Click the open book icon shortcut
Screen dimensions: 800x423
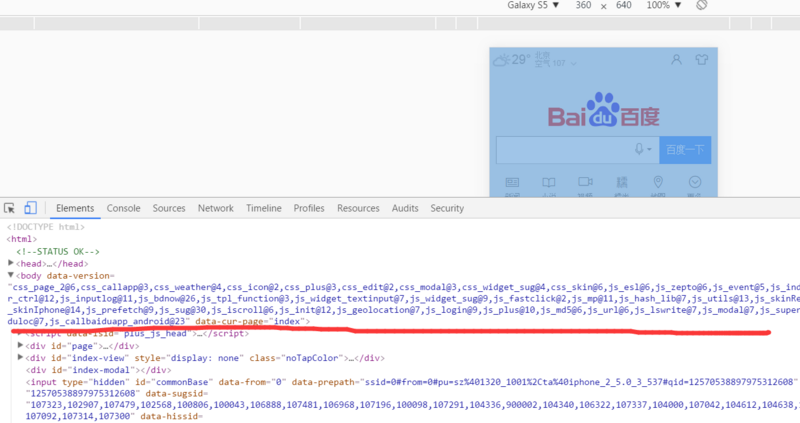click(x=548, y=182)
